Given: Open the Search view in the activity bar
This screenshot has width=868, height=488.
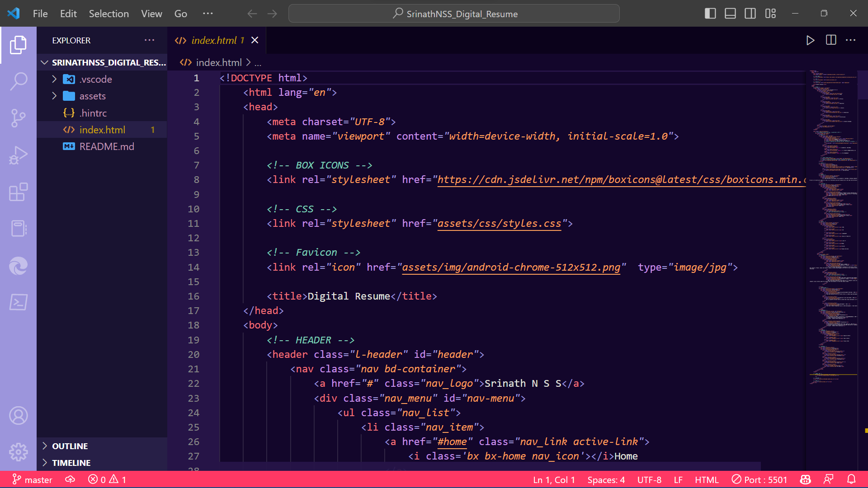Looking at the screenshot, I should click(x=19, y=81).
